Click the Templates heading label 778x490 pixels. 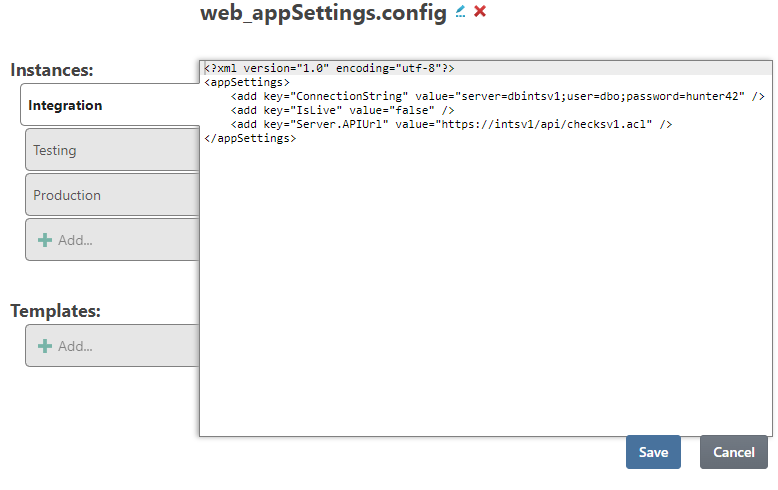click(x=56, y=310)
